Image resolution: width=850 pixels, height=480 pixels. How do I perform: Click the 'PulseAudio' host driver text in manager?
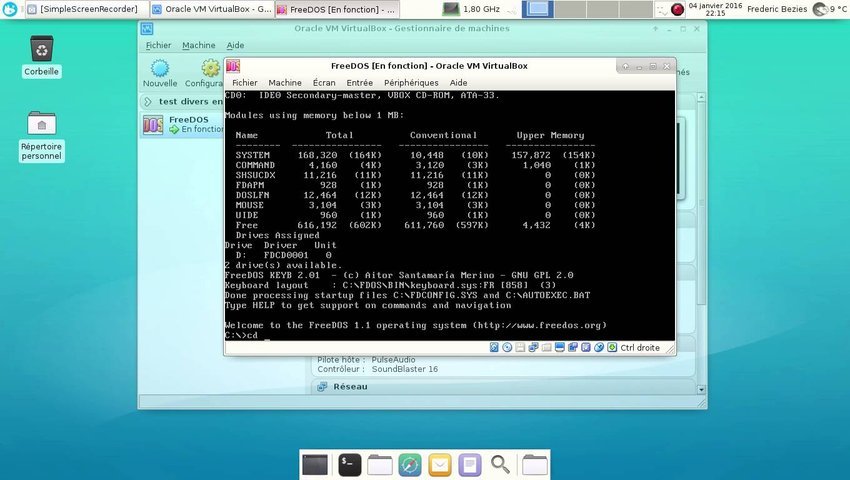393,360
